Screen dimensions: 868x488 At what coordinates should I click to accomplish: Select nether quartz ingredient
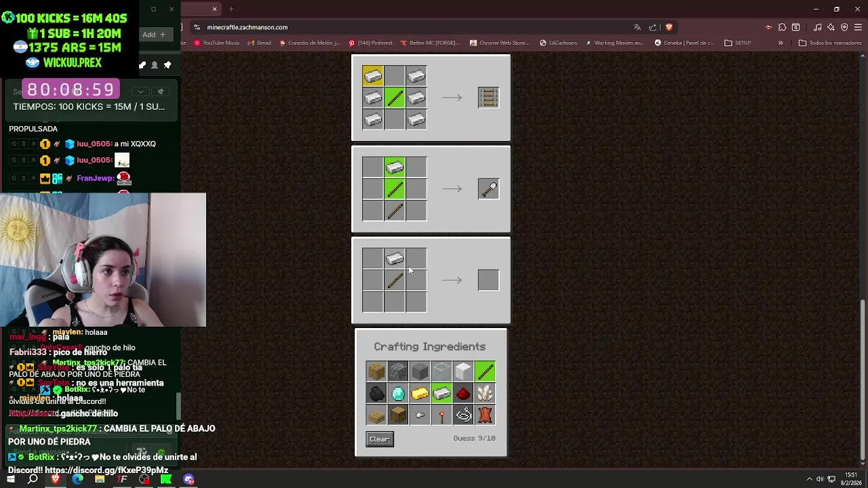[x=485, y=393]
